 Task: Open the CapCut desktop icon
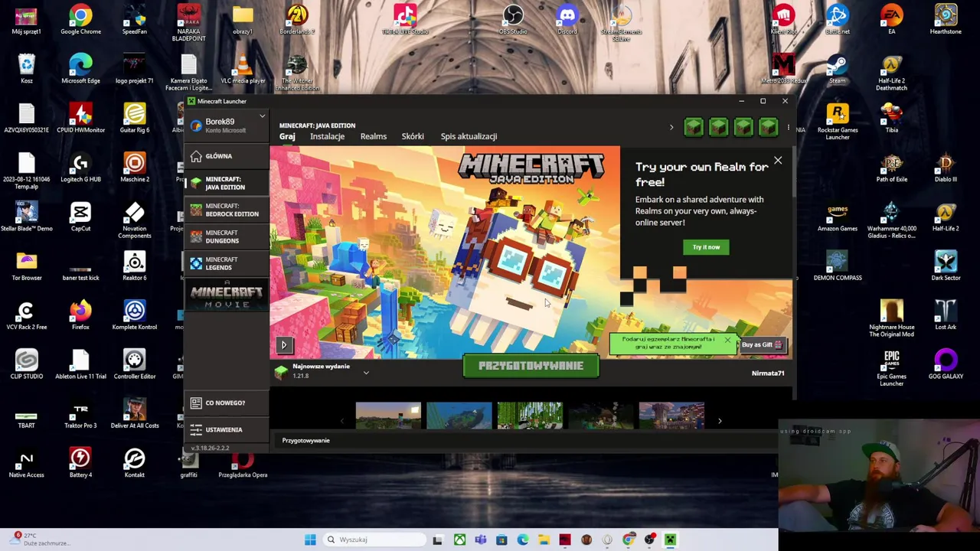[80, 217]
